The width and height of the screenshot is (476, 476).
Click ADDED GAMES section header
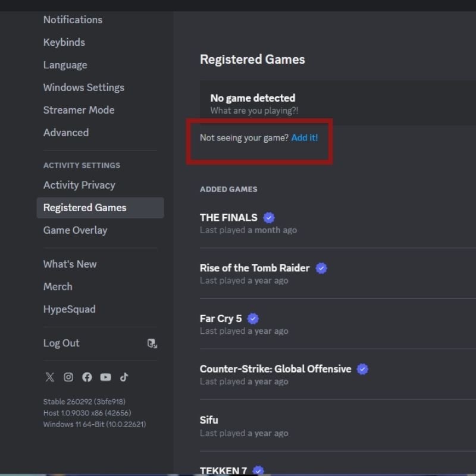coord(228,189)
